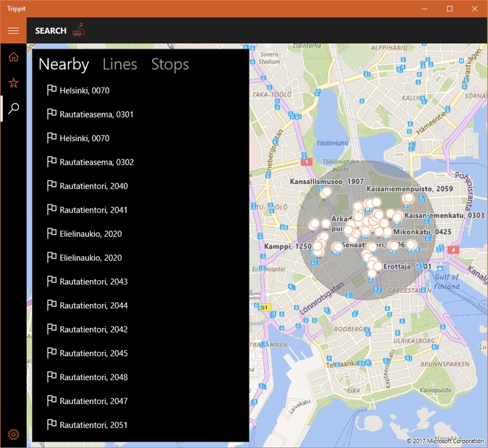
Task: Select the Home icon in the sidebar
Action: 13,56
